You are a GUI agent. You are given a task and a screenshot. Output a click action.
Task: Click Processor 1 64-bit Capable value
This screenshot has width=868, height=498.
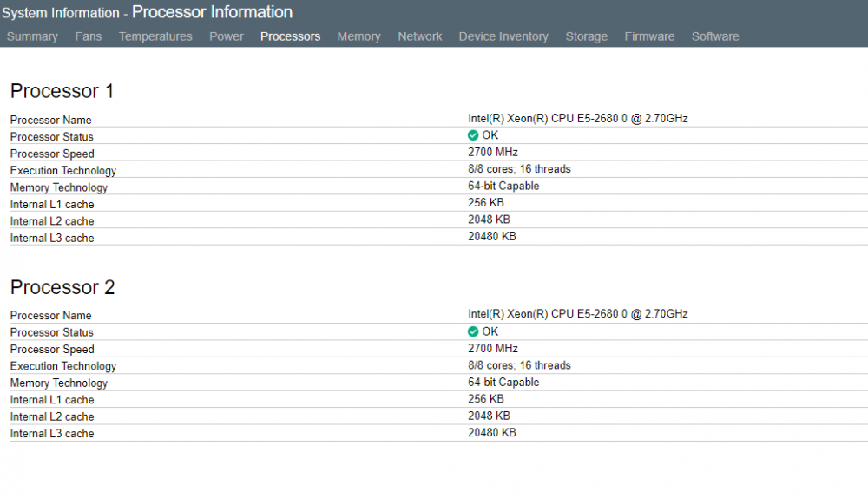503,186
